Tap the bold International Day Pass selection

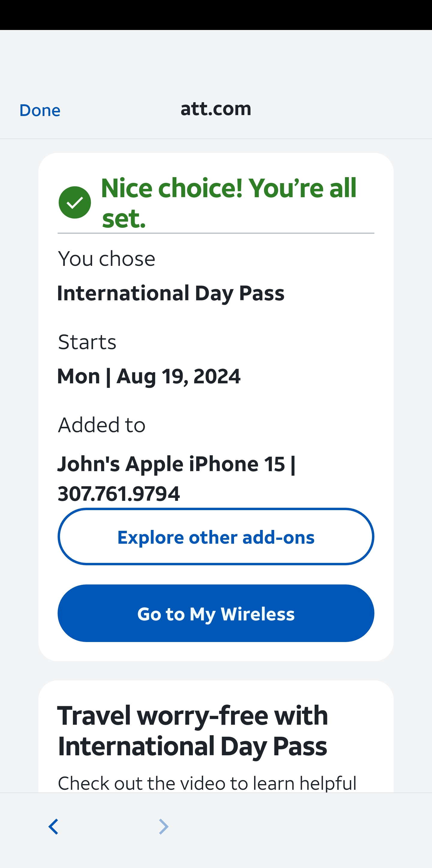(171, 293)
